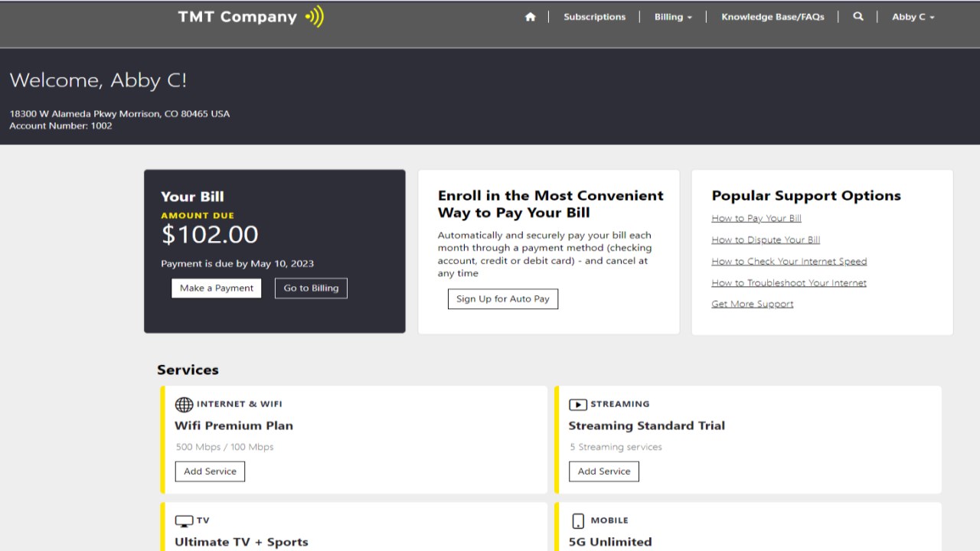Screen dimensions: 980x551
Task: Add Service under Streaming Standard Trial
Action: point(604,471)
